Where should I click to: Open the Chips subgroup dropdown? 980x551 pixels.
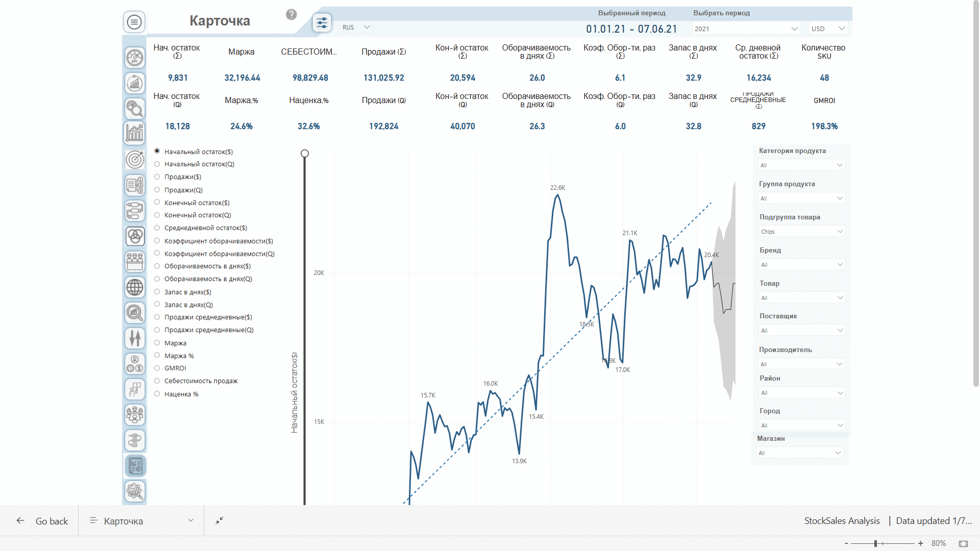(x=801, y=232)
